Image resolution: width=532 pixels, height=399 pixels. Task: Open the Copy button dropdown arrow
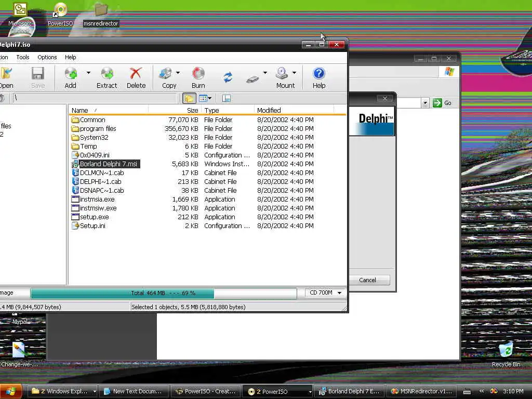pyautogui.click(x=178, y=73)
